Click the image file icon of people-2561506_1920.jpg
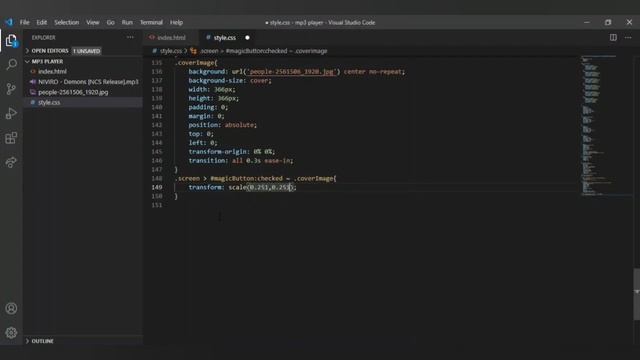This screenshot has width=640, height=360. (x=33, y=92)
